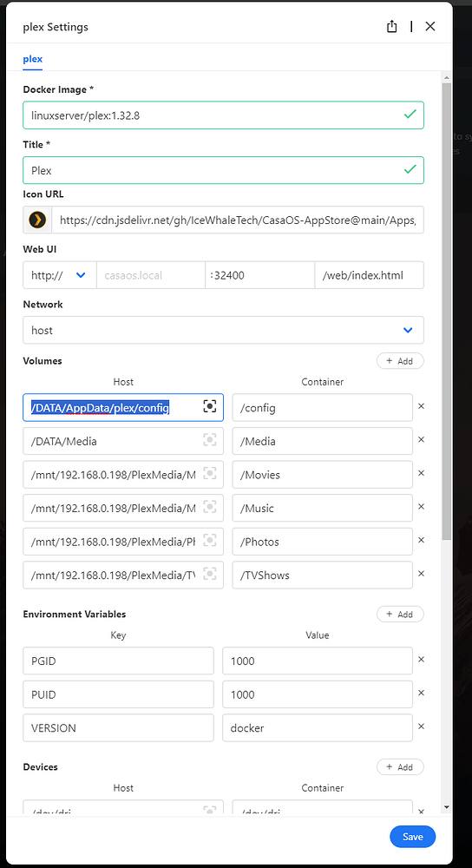Screen dimensions: 472x868
Task: Click the scrollbar down arrow
Action: [447, 807]
